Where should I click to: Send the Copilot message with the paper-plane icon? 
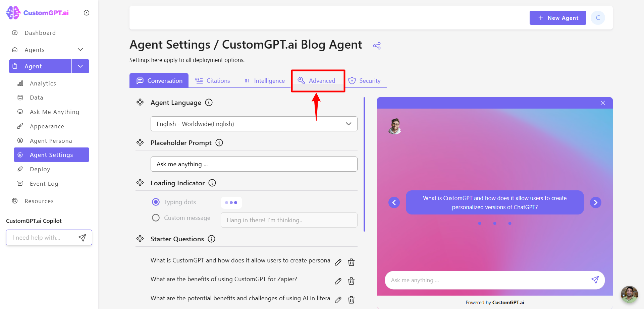[82, 238]
